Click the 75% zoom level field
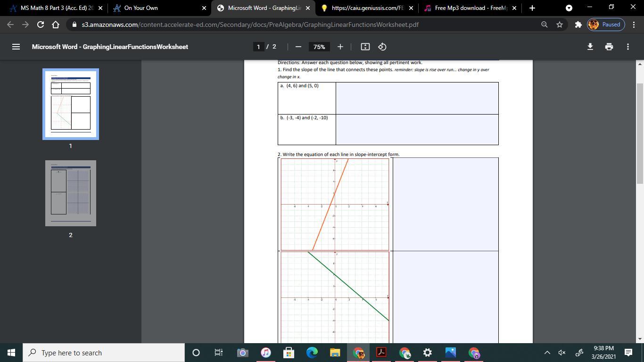 319,47
